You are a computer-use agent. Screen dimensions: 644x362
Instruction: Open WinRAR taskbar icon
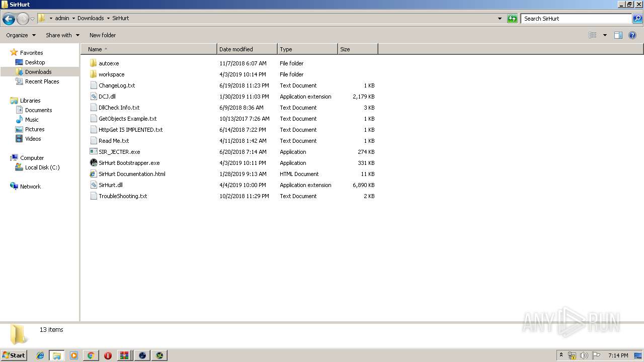tap(124, 355)
